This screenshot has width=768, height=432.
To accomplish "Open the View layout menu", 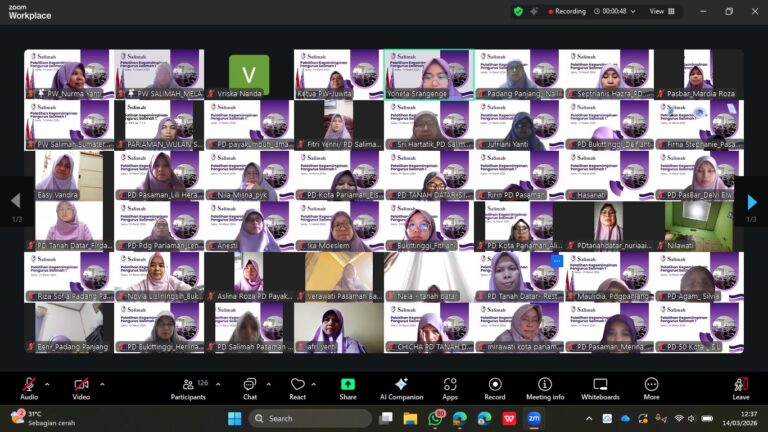I will pyautogui.click(x=661, y=11).
